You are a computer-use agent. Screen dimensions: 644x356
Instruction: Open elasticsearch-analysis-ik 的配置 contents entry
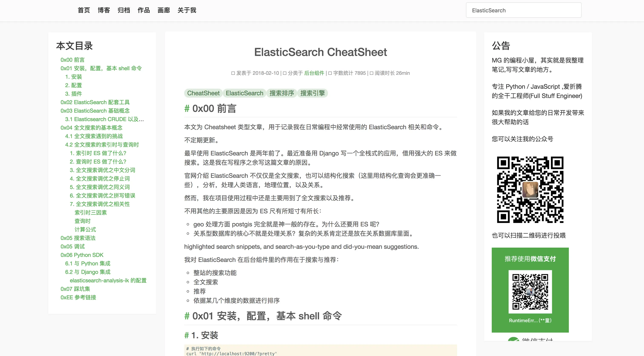108,281
